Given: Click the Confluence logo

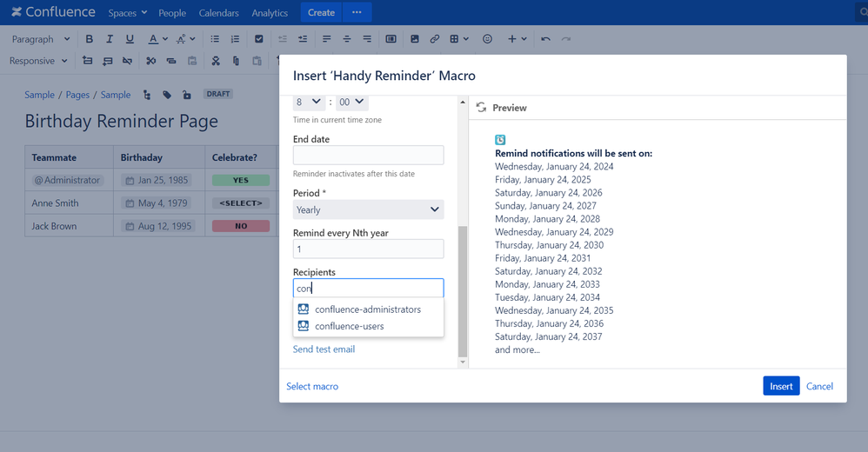Looking at the screenshot, I should coord(53,12).
